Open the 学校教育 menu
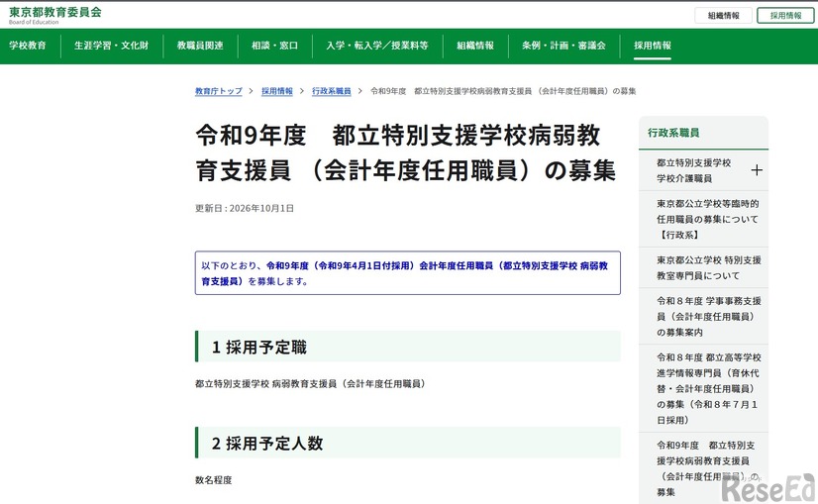The width and height of the screenshot is (818, 504). pyautogui.click(x=28, y=46)
